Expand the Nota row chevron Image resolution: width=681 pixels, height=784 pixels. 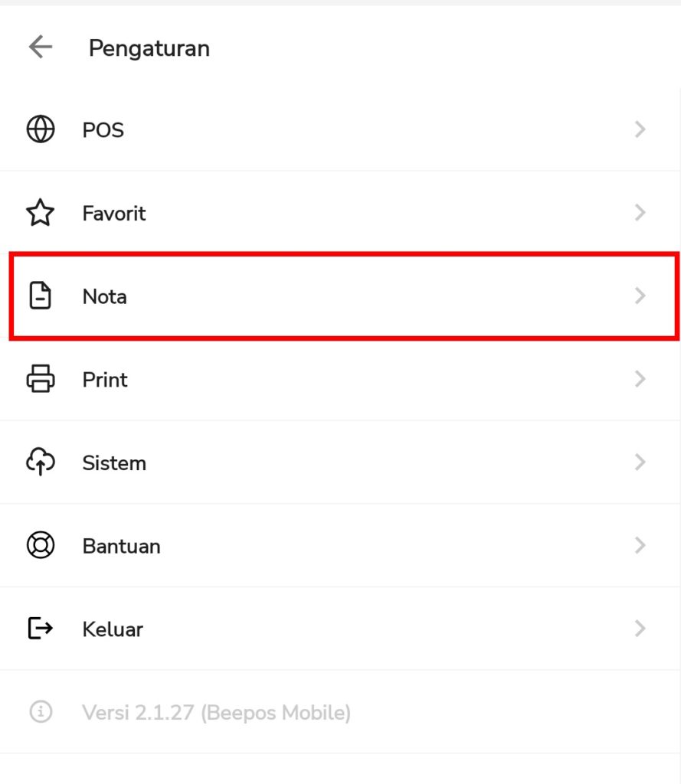coord(640,296)
